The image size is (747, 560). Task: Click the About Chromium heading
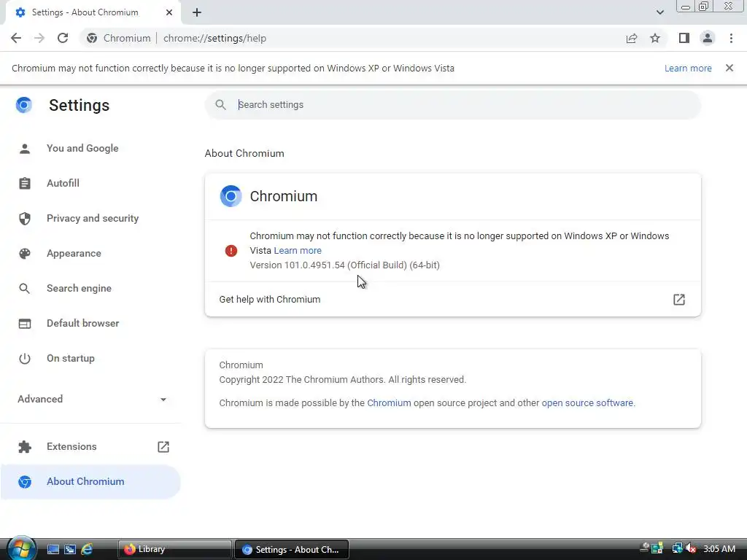coord(244,153)
